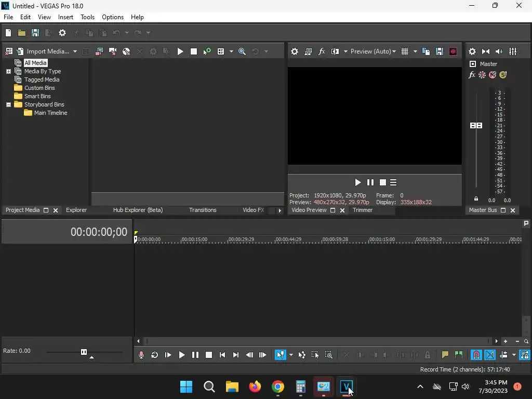Viewport: 532px width, 399px height.
Task: Switch to the Explorer tab
Action: pos(76,210)
